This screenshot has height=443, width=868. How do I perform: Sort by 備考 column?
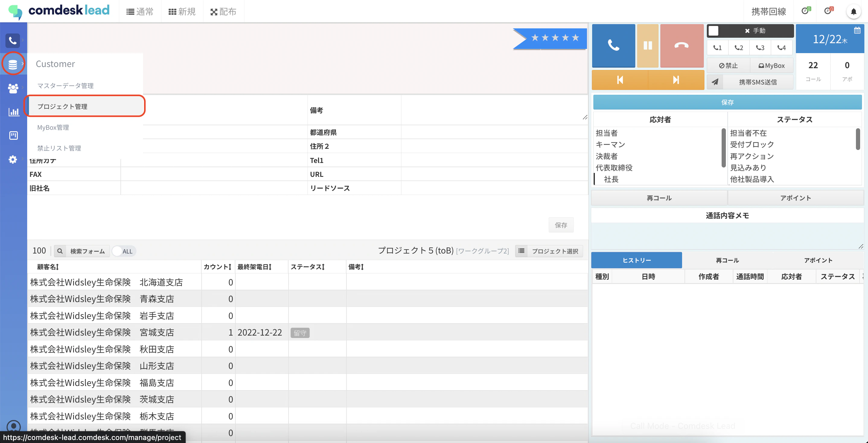(x=356, y=267)
